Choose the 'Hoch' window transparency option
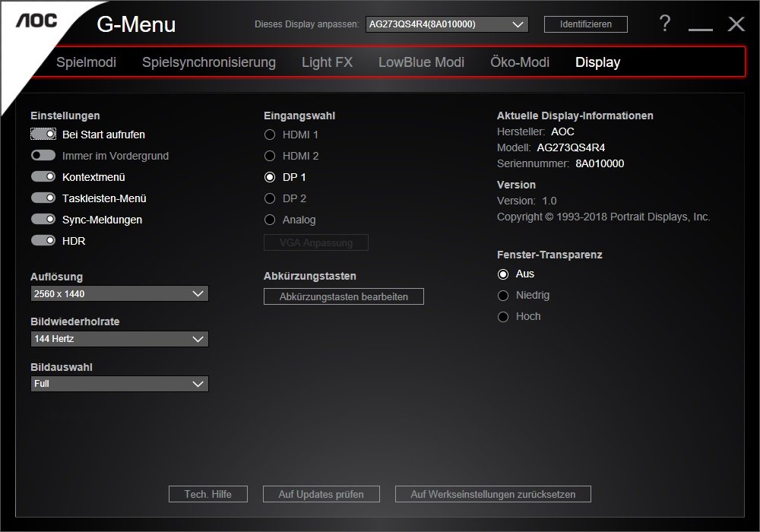Screen dimensions: 760x532 (x=502, y=317)
